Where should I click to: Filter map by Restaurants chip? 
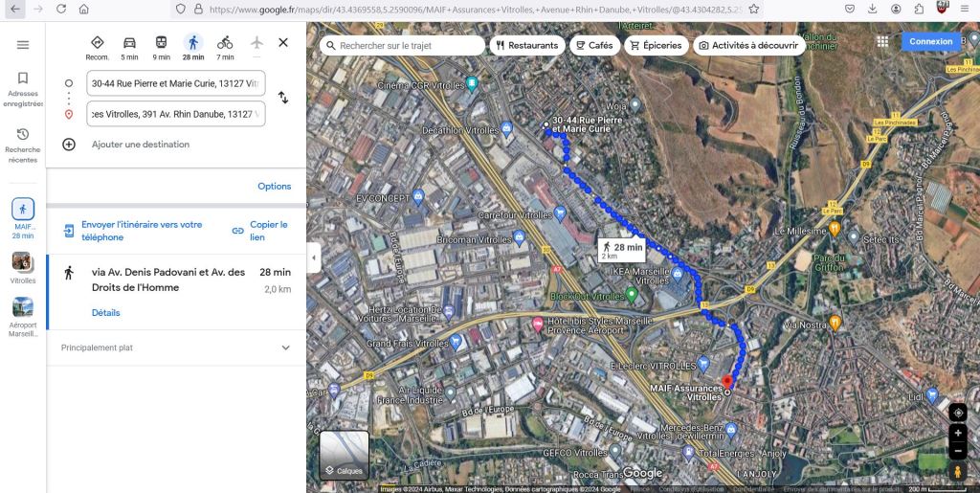click(526, 45)
